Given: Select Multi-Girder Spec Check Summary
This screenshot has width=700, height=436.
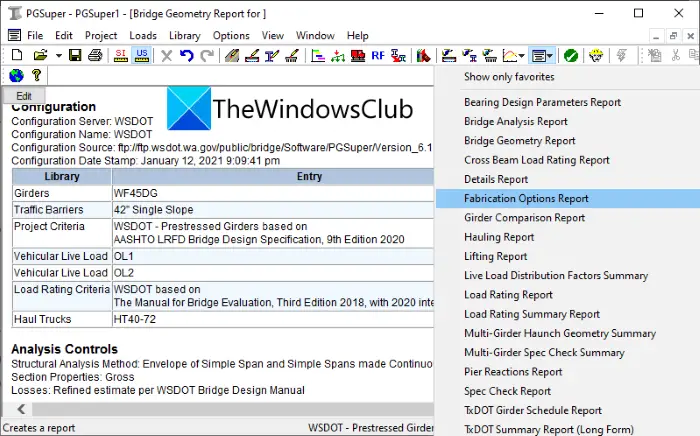Looking at the screenshot, I should pos(544,352).
